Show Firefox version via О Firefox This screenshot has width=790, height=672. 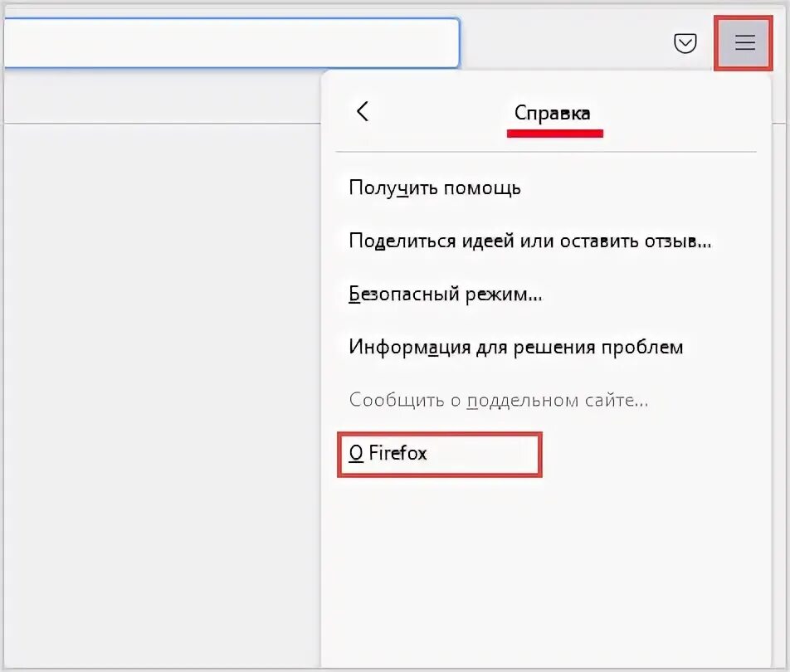pyautogui.click(x=439, y=454)
